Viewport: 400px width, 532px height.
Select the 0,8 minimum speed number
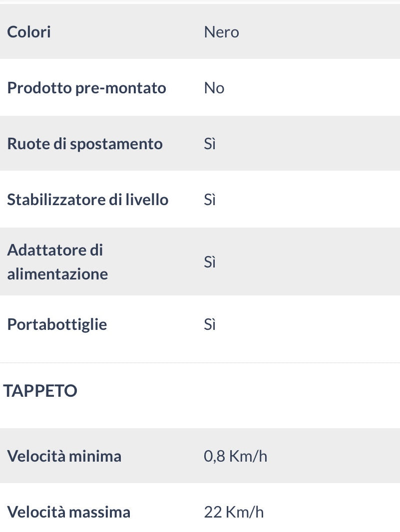(x=214, y=456)
